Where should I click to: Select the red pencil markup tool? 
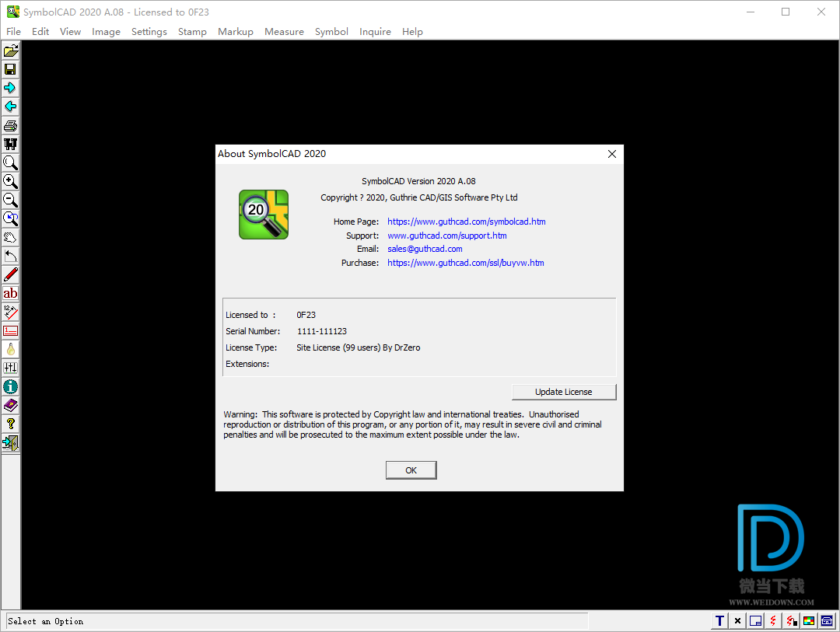tap(11, 275)
